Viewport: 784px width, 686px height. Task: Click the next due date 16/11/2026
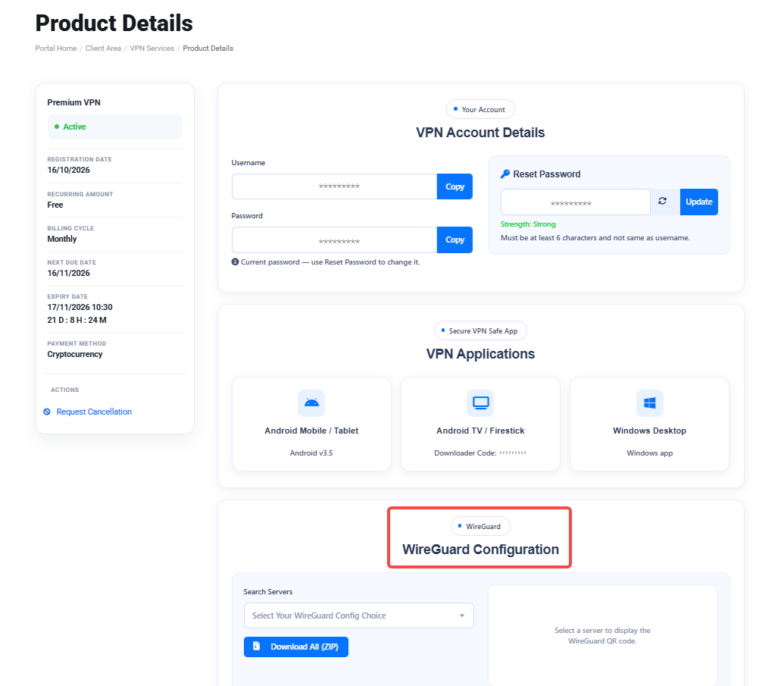[x=68, y=273]
